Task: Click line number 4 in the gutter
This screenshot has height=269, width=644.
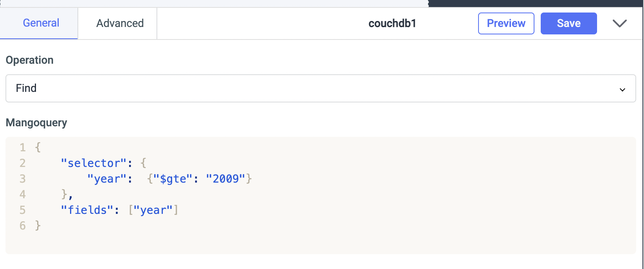Action: click(23, 194)
